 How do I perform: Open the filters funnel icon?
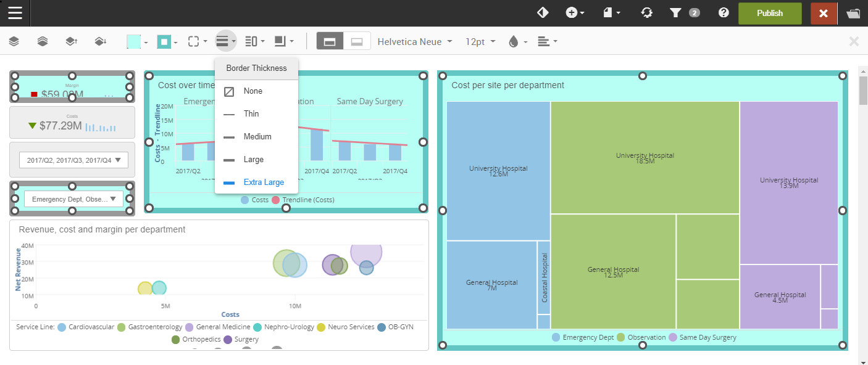(x=675, y=13)
